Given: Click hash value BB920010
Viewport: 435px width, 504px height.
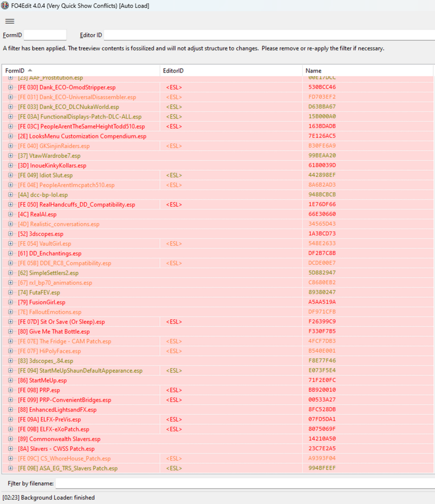Looking at the screenshot, I should coord(322,390).
